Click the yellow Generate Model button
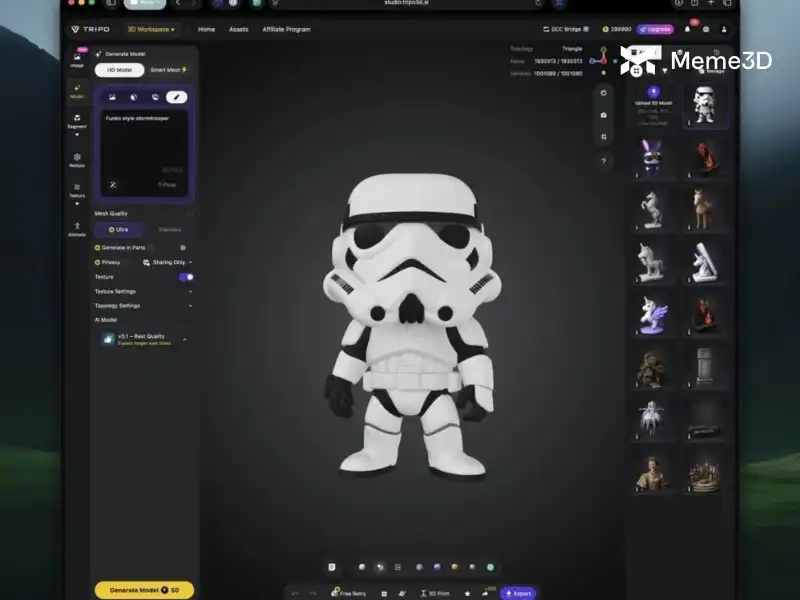800x600 pixels. 144,590
